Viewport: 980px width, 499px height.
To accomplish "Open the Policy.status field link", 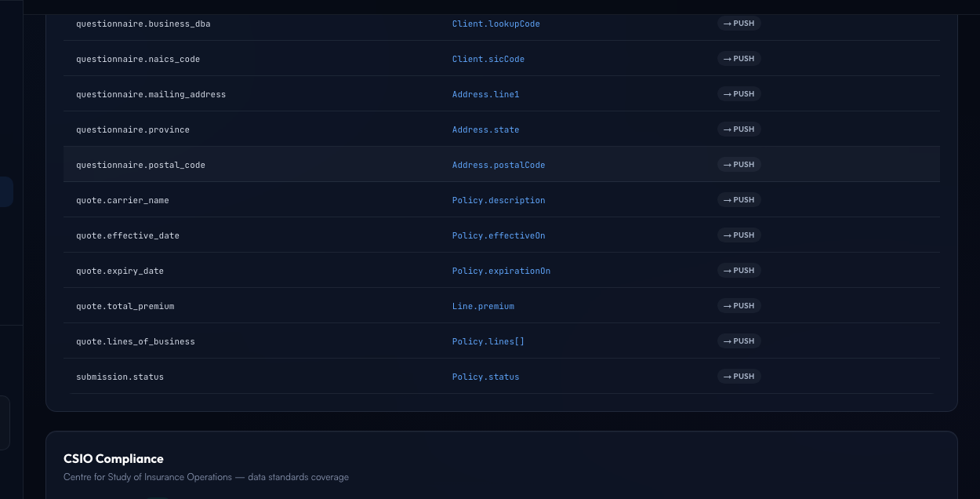I will [x=486, y=377].
